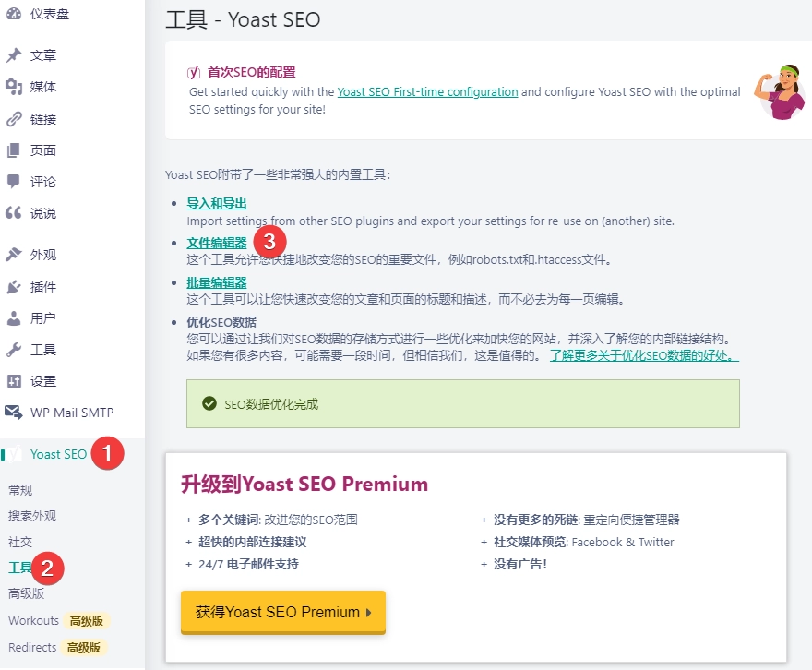The width and height of the screenshot is (812, 670).
Task: Open 插件 menu item
Action: coord(43,287)
